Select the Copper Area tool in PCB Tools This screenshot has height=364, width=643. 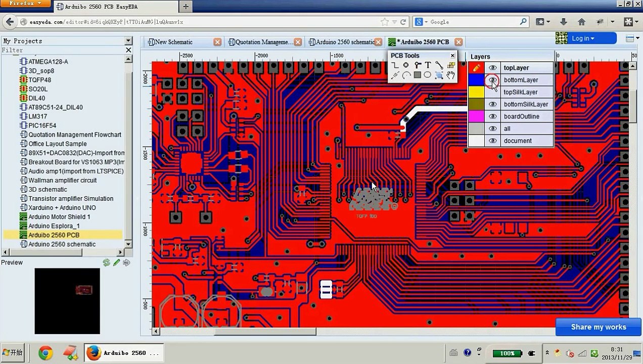pos(451,65)
